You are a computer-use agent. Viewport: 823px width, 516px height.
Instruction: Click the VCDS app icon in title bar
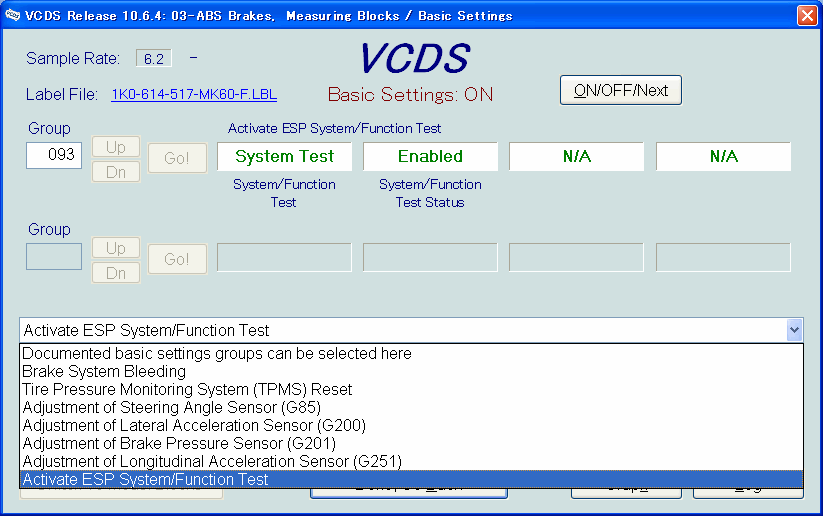tap(13, 15)
